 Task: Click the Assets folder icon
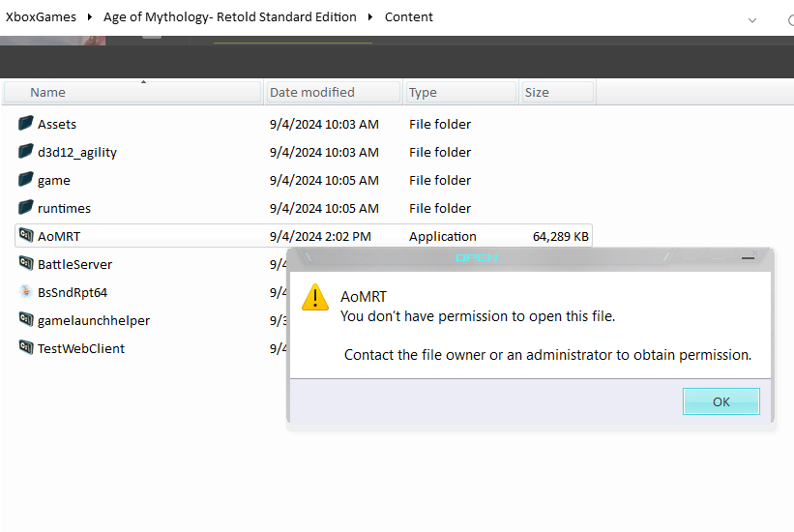tap(25, 123)
